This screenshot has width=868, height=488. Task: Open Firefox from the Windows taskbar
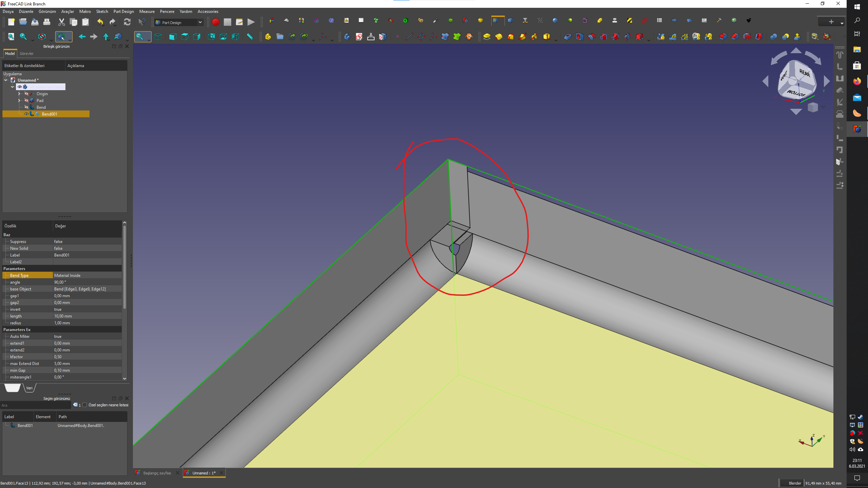coord(857,81)
